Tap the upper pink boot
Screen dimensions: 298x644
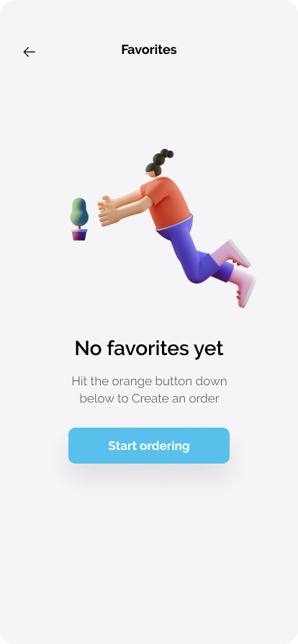tap(232, 252)
